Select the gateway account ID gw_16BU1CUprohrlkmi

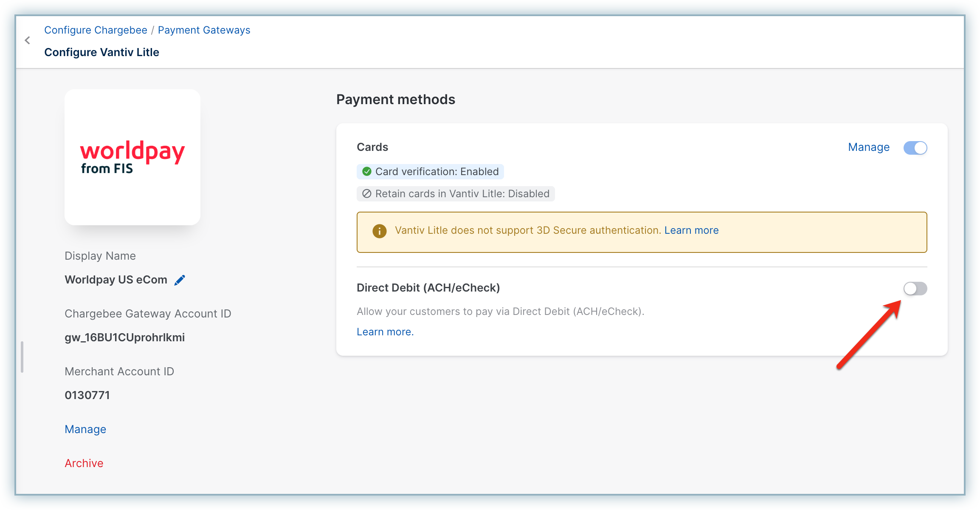(x=125, y=337)
